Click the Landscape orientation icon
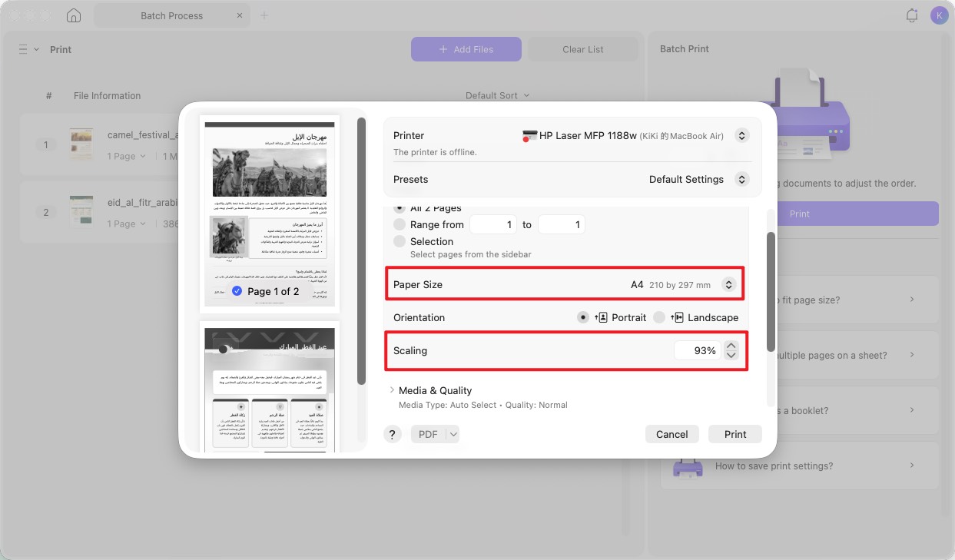Image resolution: width=955 pixels, height=560 pixels. [x=677, y=317]
